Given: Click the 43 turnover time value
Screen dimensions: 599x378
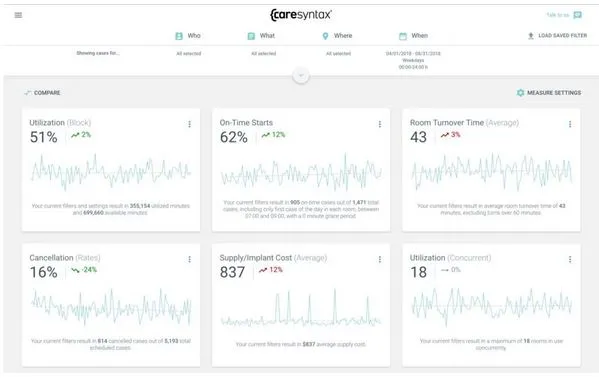Looking at the screenshot, I should (x=418, y=137).
